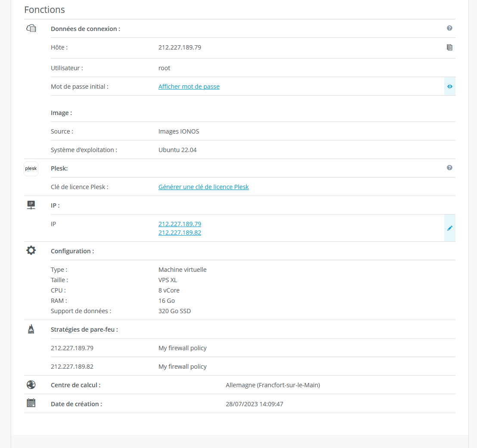This screenshot has width=477, height=448.
Task: Click the firewall policy for 212.227.189.79
Action: pos(183,348)
